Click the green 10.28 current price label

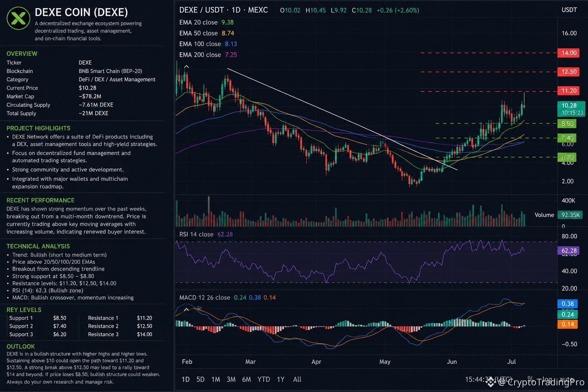coord(571,109)
